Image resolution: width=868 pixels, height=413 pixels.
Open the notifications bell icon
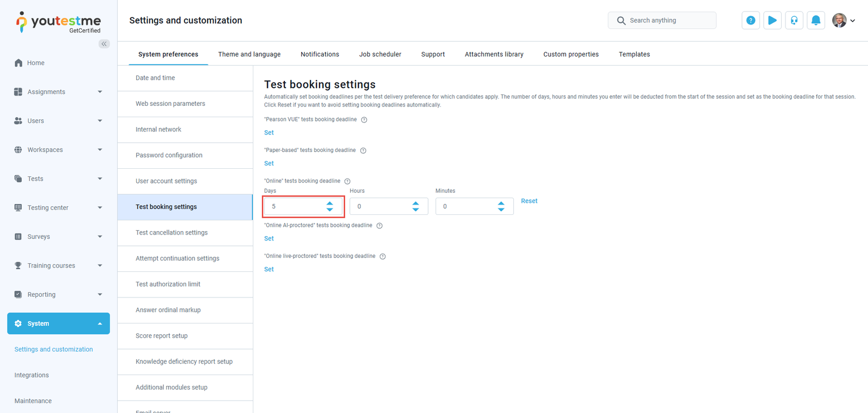click(815, 21)
